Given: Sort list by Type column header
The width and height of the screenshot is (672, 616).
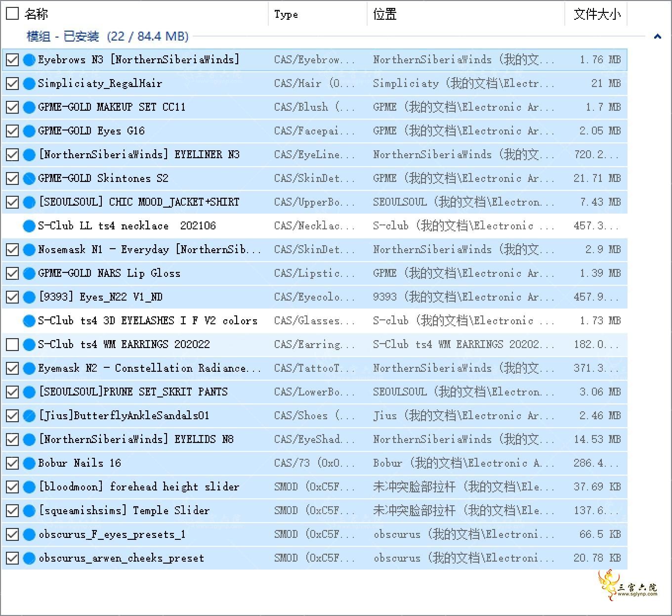Looking at the screenshot, I should click(x=286, y=14).
